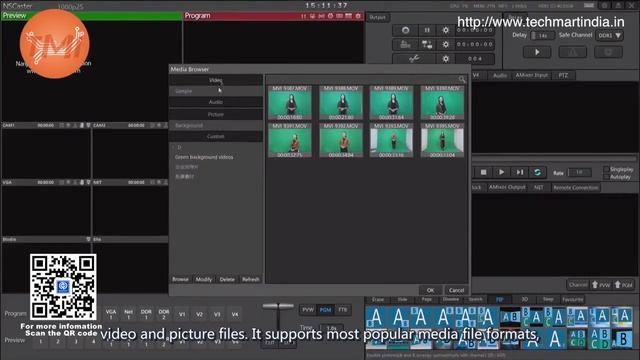Expand the Picture category in Media Browser
Viewport: 640px width, 360px height.
click(216, 114)
